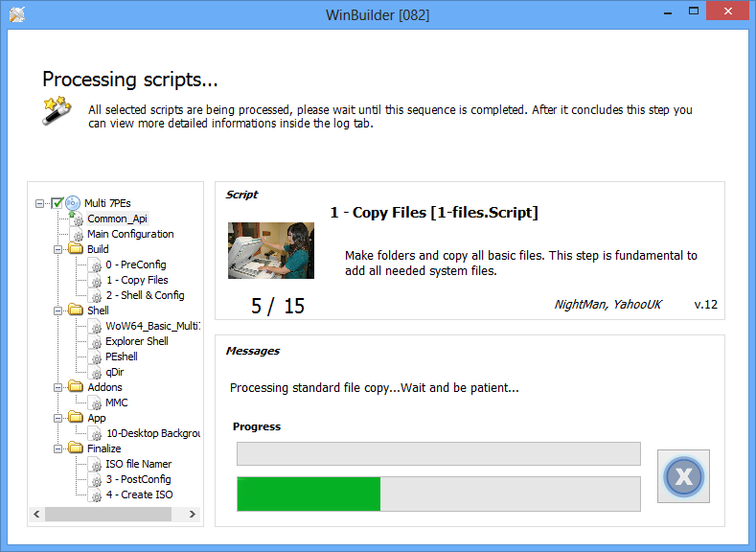Click the 5 / 15 script counter
Viewport: 756px width, 552px height.
(278, 306)
